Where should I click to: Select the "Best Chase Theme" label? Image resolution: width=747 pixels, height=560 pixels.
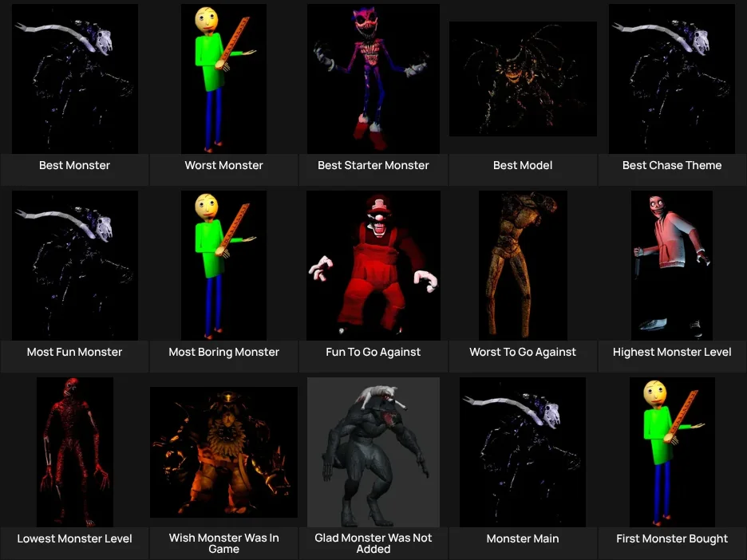point(672,165)
